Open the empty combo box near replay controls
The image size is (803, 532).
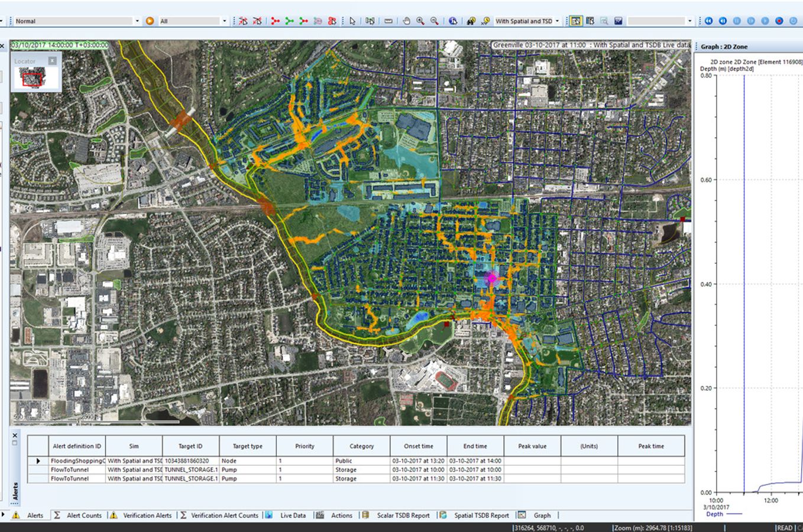pyautogui.click(x=689, y=21)
